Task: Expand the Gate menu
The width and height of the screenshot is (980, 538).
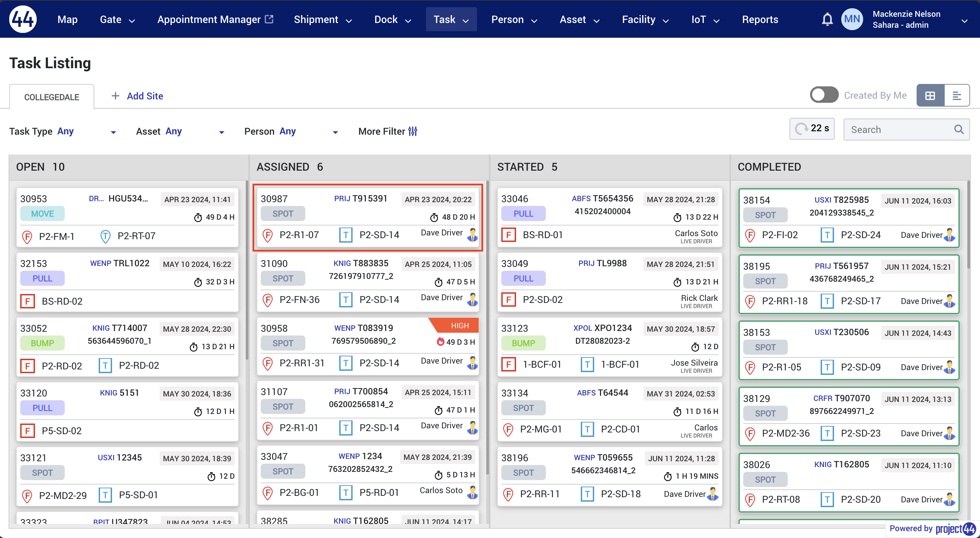Action: point(118,20)
